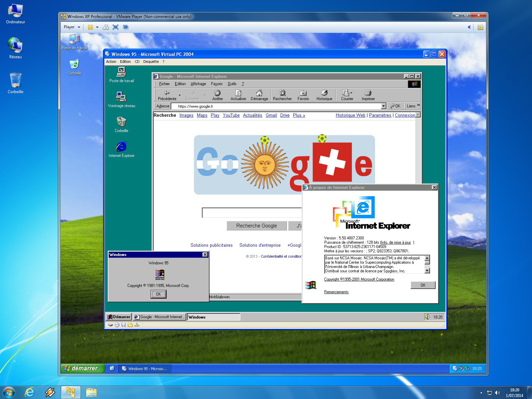
Task: Open Internet Explorer from Windows 7 taskbar
Action: click(30, 392)
